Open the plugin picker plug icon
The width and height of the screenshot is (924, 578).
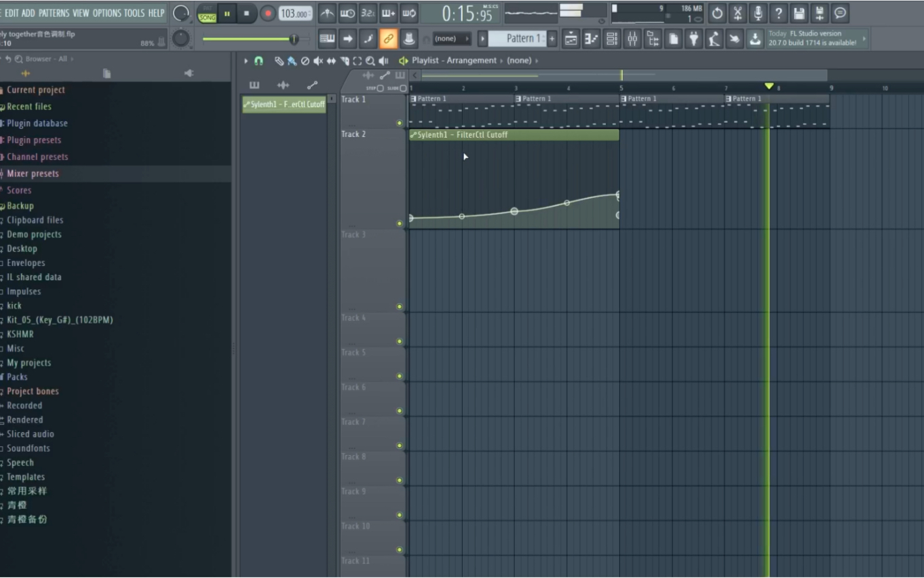693,39
